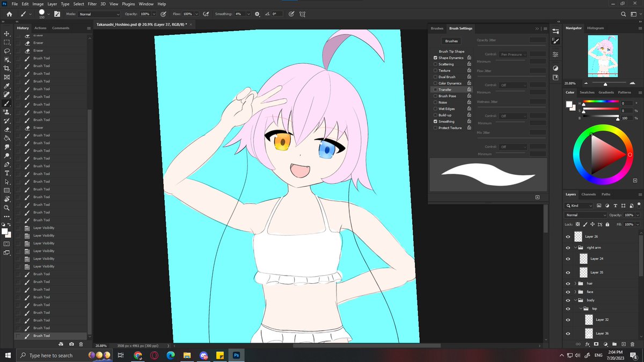This screenshot has width=644, height=362.
Task: Switch to the Swatches tab
Action: (587, 92)
